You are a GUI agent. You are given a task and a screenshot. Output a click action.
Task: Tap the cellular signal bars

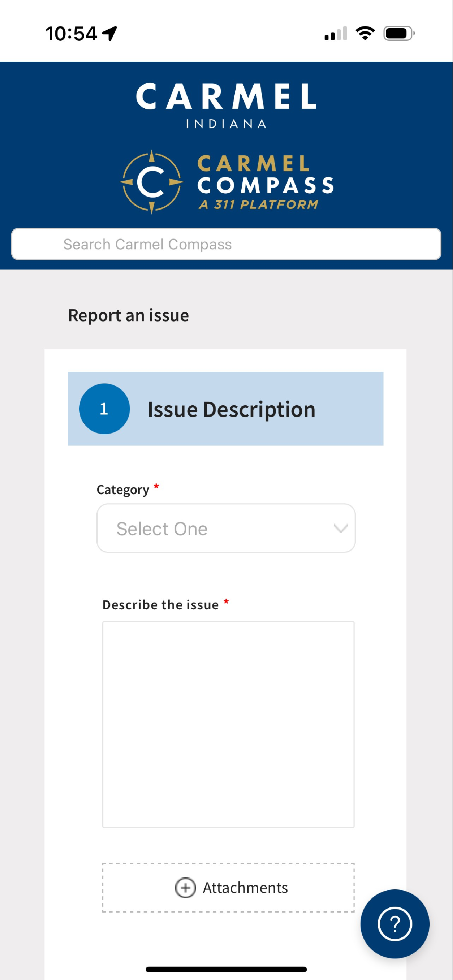coord(336,34)
